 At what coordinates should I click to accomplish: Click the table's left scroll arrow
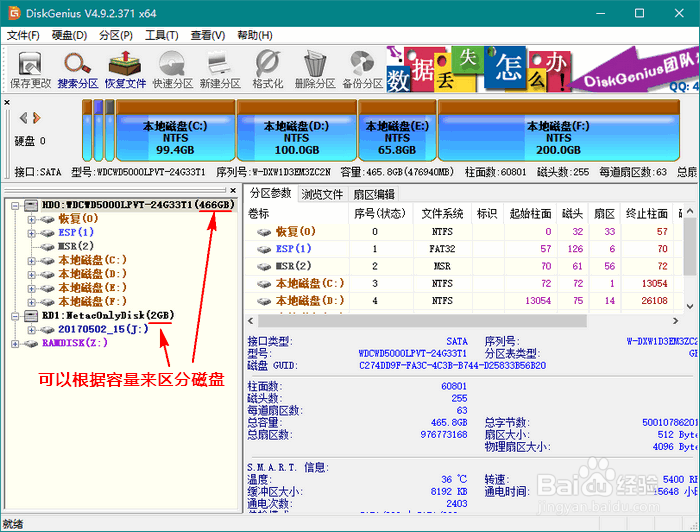point(250,321)
